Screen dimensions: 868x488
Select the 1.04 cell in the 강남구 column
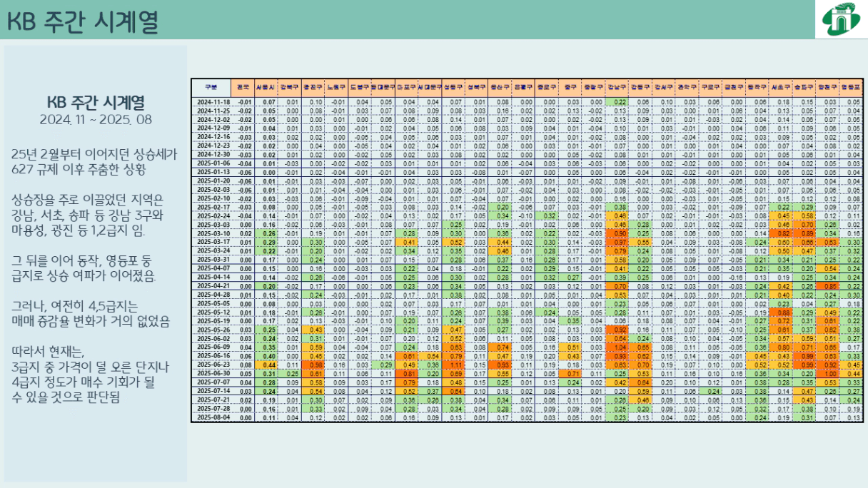point(617,347)
